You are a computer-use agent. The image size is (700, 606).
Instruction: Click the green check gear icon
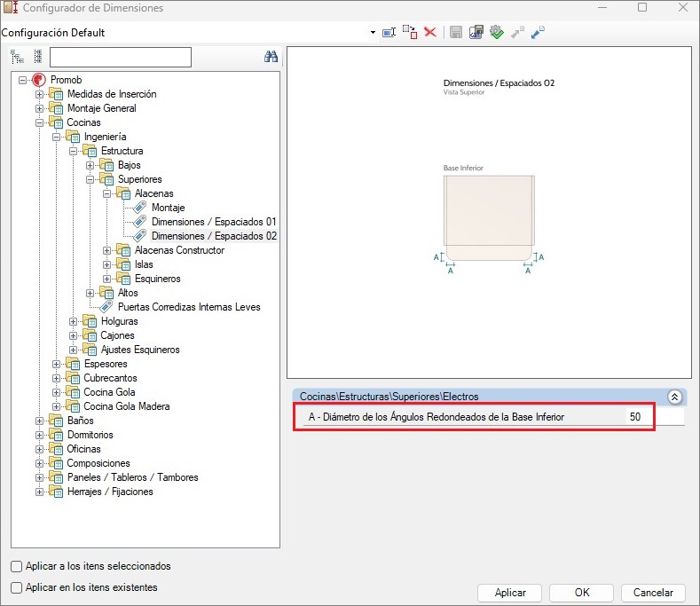tap(497, 32)
